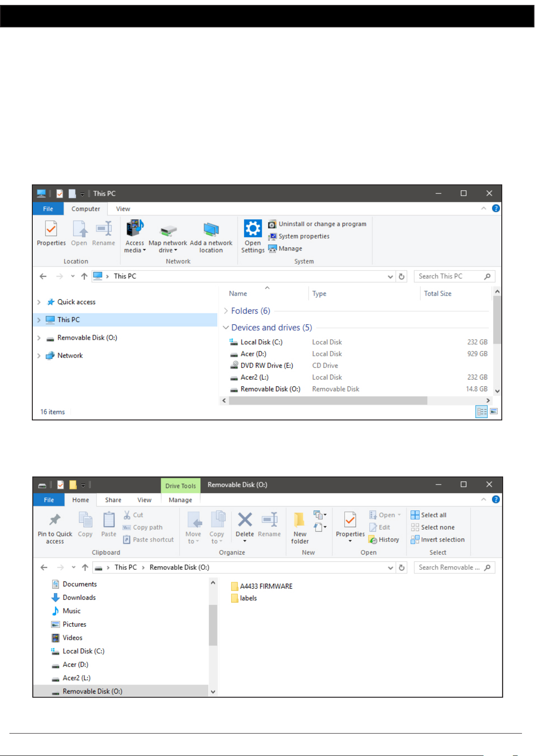This screenshot has height=756, width=535.
Task: Click the Open button in the Open group
Action: tap(385, 515)
